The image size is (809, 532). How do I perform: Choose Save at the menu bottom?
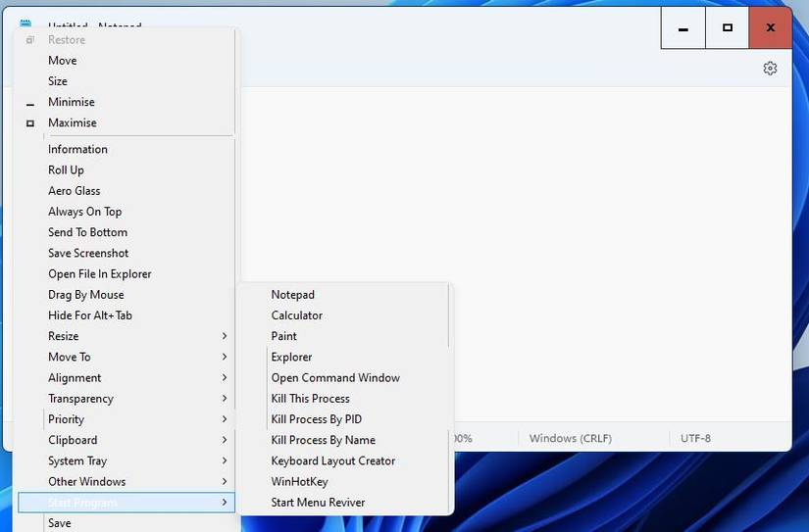click(126, 523)
